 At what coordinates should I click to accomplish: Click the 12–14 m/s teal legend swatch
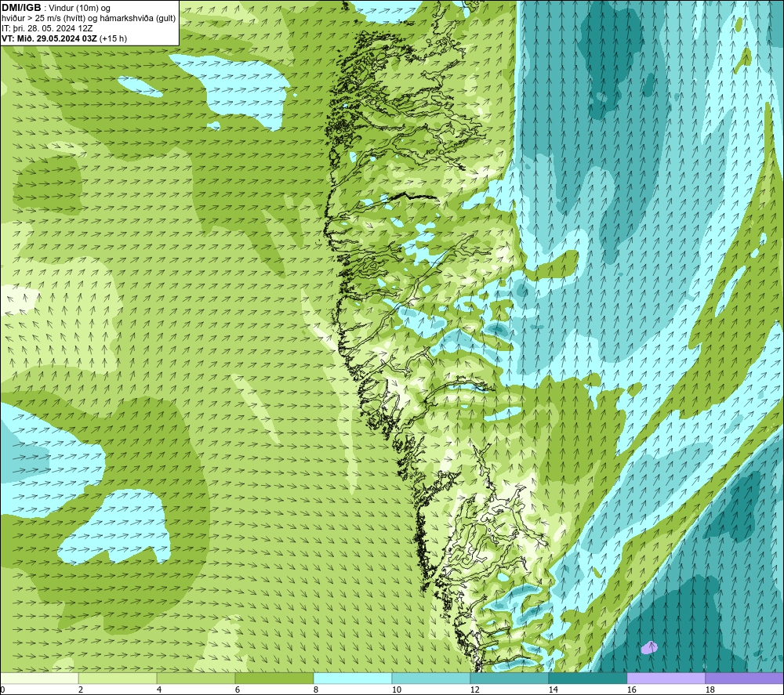[509, 679]
